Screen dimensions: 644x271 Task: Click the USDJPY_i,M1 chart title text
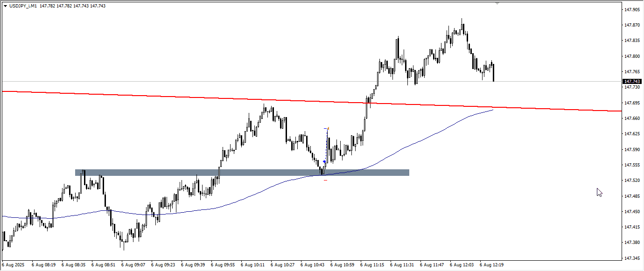point(23,6)
